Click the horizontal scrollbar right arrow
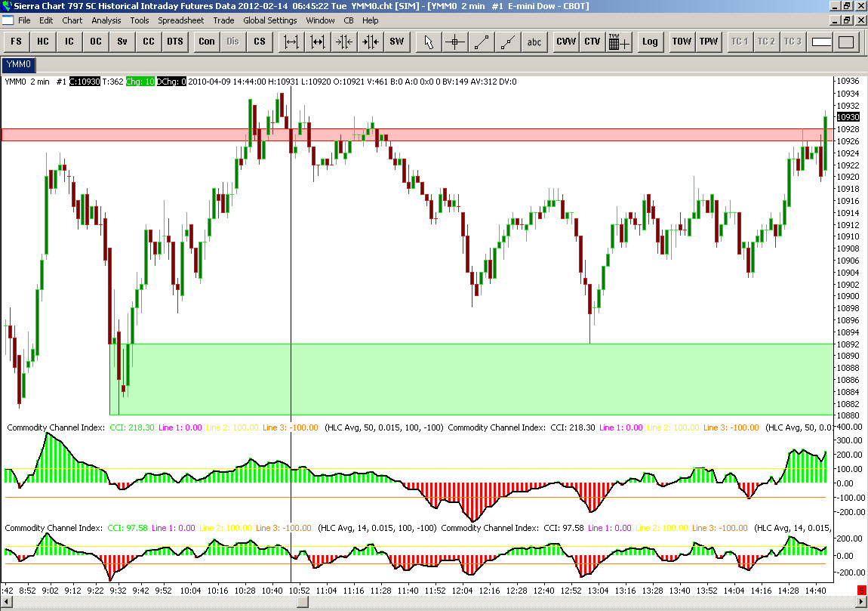Viewport: 868px width, 611px height. click(862, 602)
